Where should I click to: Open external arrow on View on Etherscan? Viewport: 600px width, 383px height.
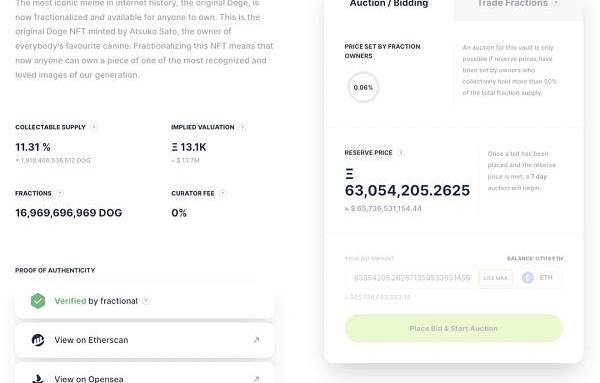256,340
